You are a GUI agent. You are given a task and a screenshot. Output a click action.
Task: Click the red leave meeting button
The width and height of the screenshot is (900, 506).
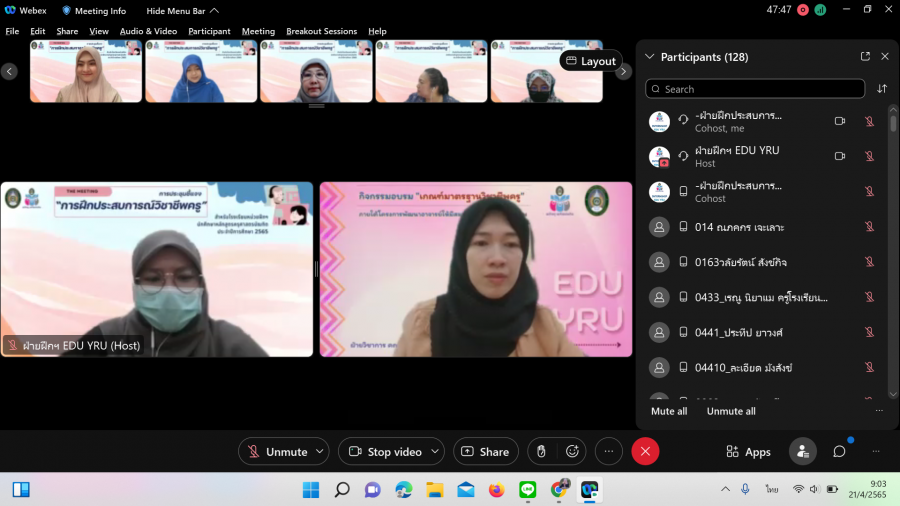click(645, 452)
